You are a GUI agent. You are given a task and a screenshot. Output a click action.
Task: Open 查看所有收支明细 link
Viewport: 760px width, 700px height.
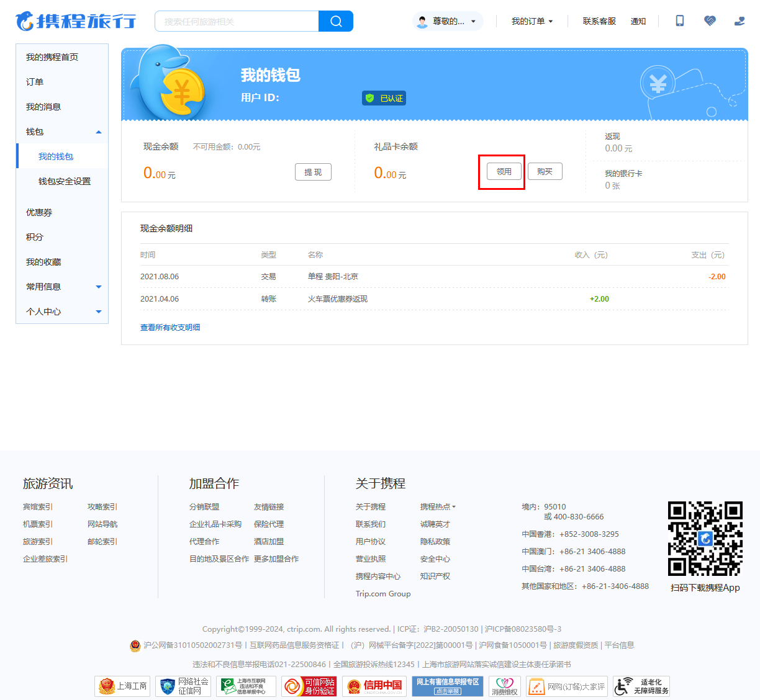170,327
